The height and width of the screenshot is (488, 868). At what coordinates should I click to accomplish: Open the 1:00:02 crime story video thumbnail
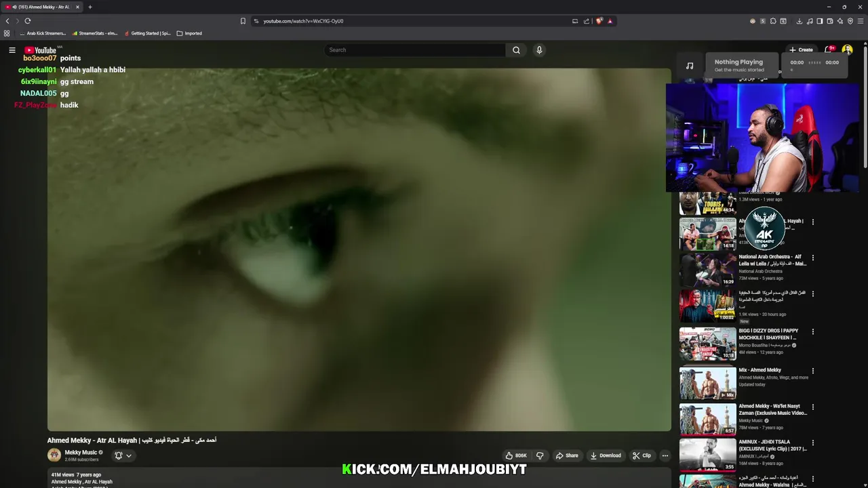pyautogui.click(x=707, y=306)
